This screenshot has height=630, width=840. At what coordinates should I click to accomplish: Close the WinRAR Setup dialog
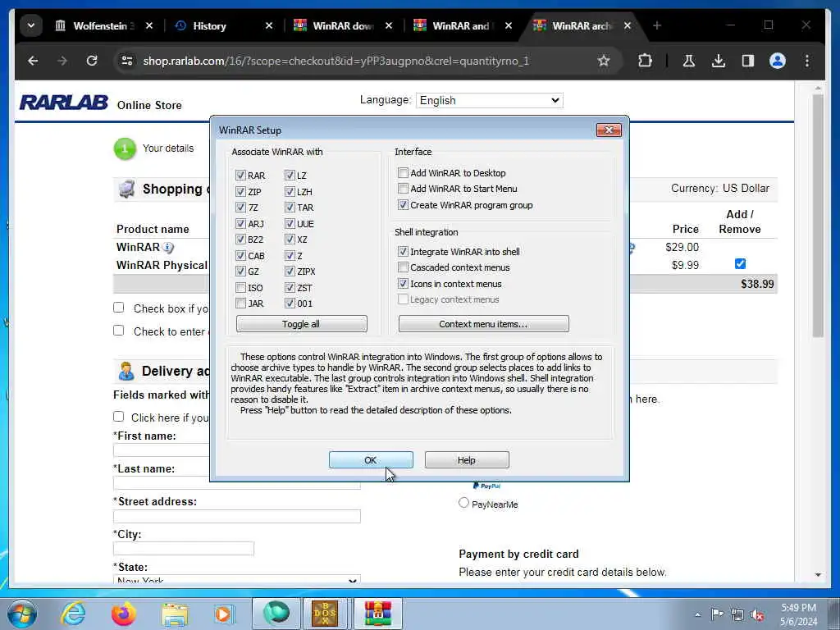tap(609, 130)
